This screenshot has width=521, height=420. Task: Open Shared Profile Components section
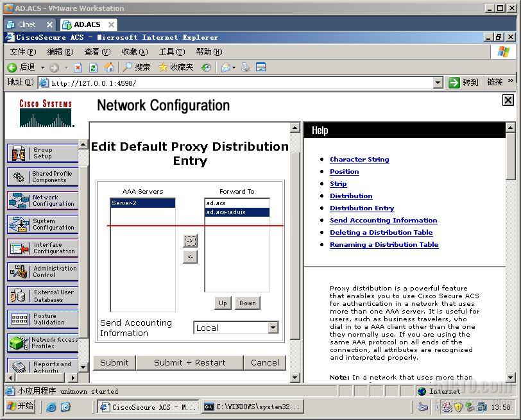point(42,176)
